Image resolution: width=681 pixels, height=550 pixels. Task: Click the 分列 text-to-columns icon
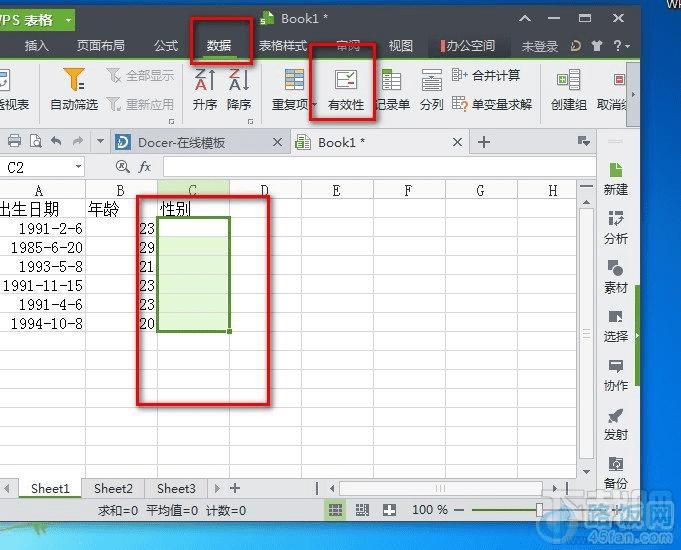point(431,80)
